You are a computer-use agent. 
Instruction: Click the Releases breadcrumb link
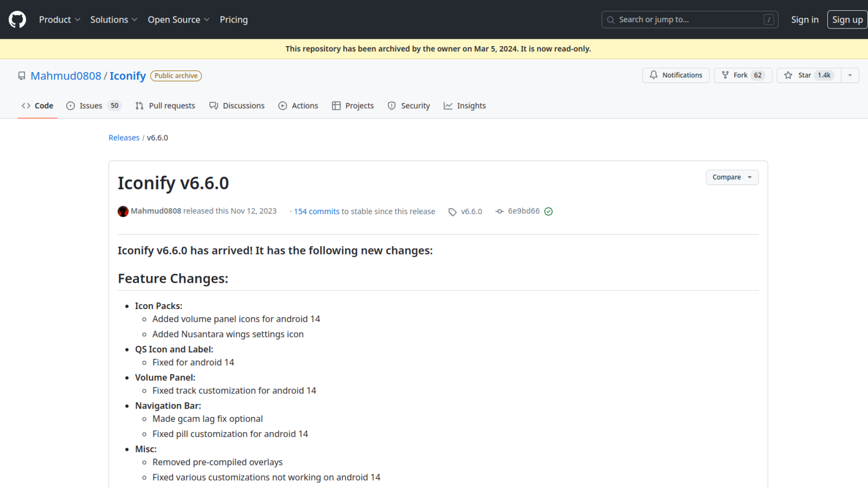[123, 138]
